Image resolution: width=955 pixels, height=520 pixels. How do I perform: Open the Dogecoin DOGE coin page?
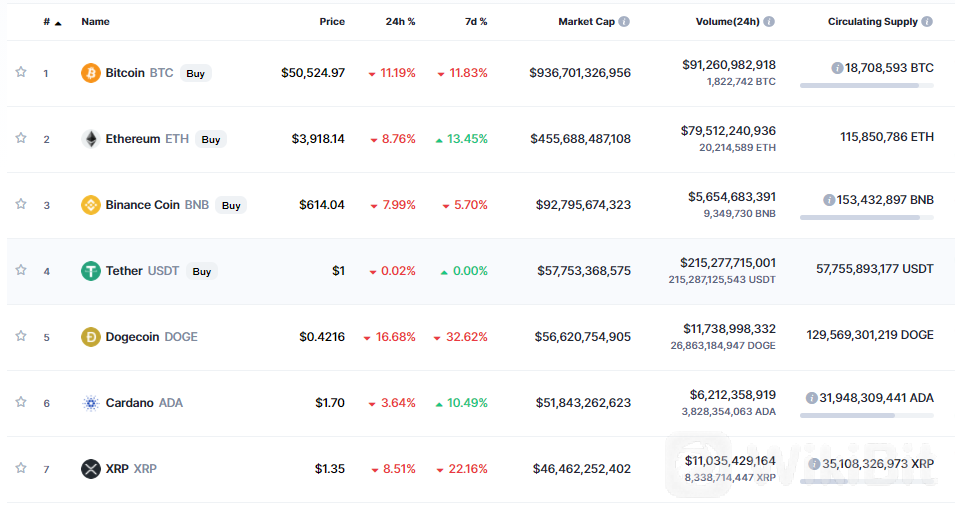(152, 337)
